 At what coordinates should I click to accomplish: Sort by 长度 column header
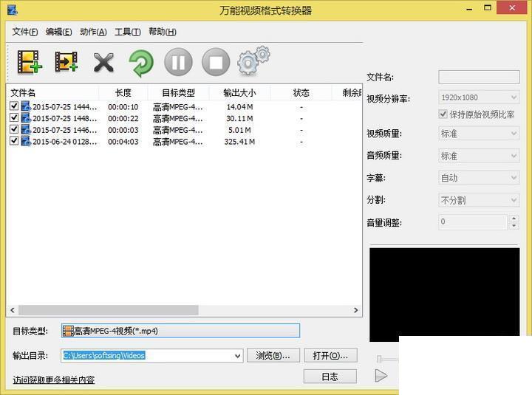pos(123,93)
